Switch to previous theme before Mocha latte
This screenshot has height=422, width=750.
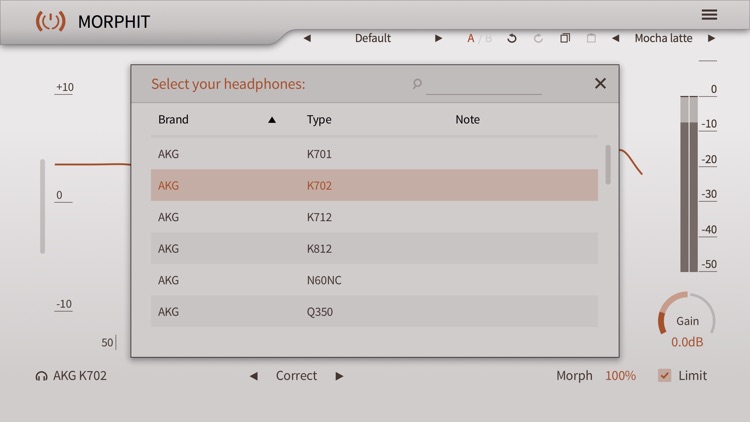[616, 38]
